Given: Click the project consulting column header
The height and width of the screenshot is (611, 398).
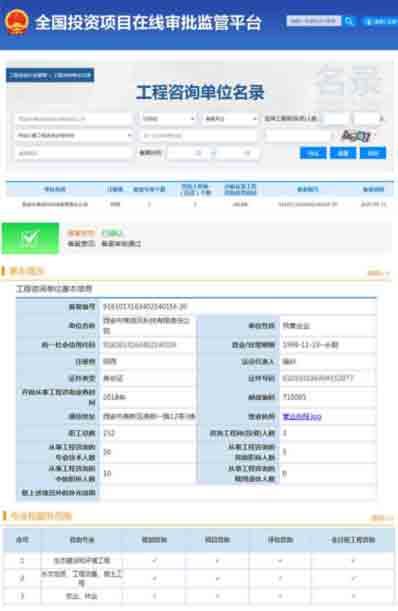Looking at the screenshot, I should coord(217,540).
